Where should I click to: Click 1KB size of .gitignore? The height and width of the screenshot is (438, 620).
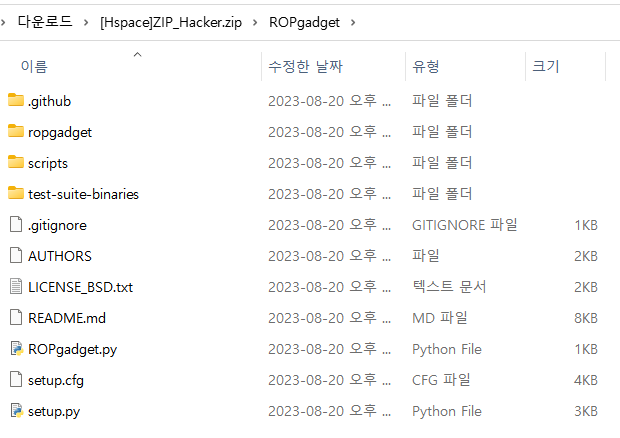click(x=586, y=225)
